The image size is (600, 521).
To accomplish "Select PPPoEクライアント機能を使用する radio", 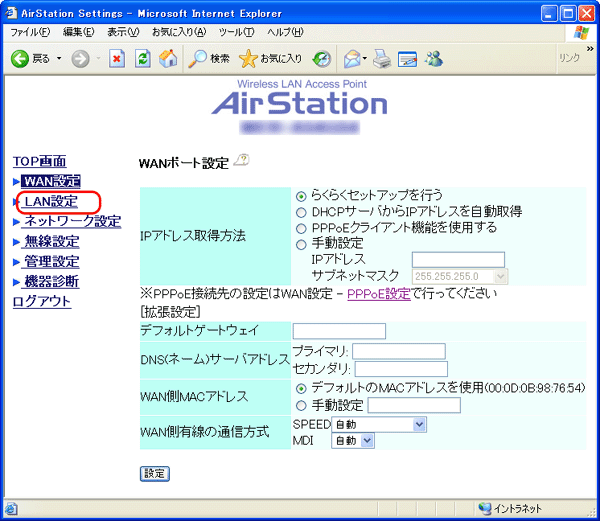I will (x=301, y=229).
